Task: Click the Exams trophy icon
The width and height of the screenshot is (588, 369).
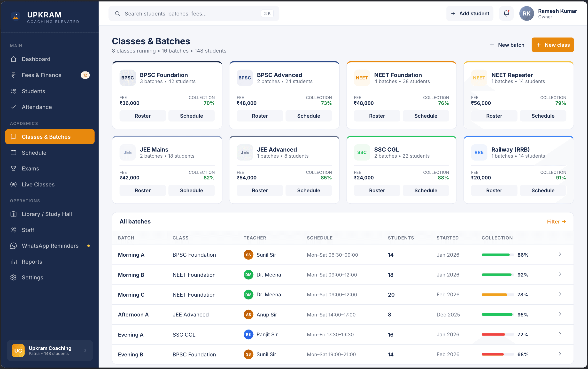Action: tap(14, 168)
